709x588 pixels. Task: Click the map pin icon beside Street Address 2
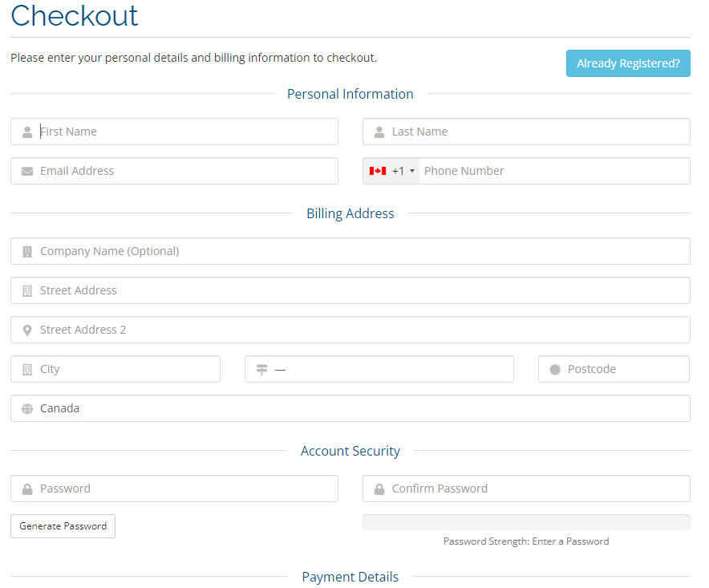[x=27, y=330]
